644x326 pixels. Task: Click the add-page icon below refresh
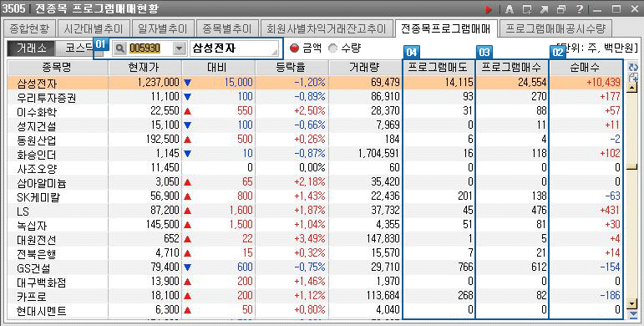633,77
